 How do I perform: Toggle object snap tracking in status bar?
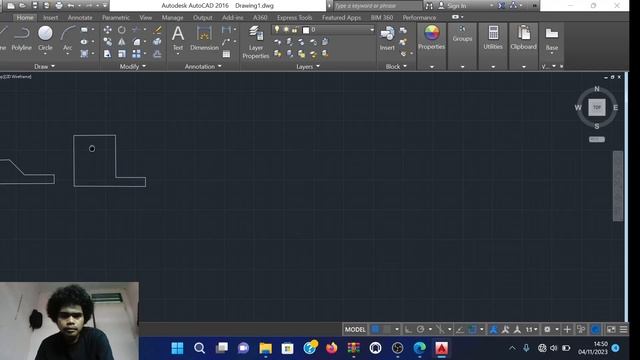point(460,329)
